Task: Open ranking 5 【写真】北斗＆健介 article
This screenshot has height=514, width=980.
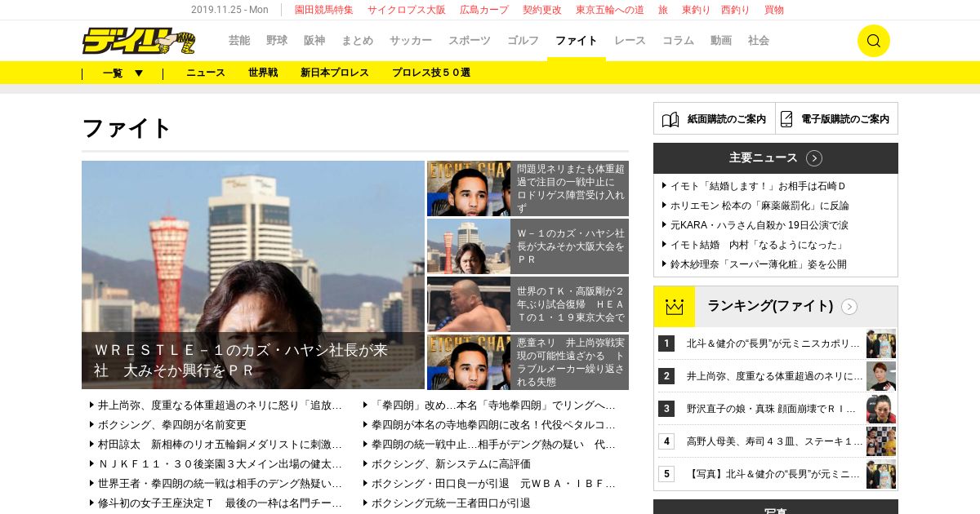Action: (774, 474)
